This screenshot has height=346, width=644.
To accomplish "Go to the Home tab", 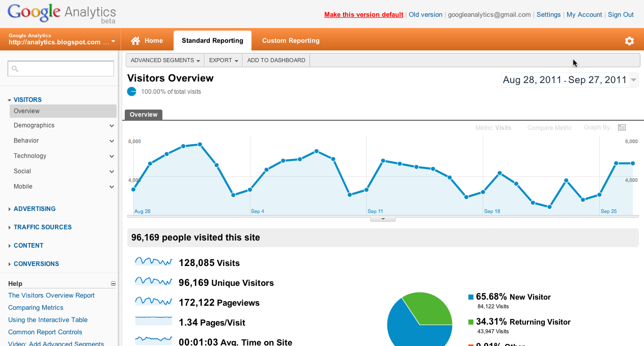I will tap(147, 41).
